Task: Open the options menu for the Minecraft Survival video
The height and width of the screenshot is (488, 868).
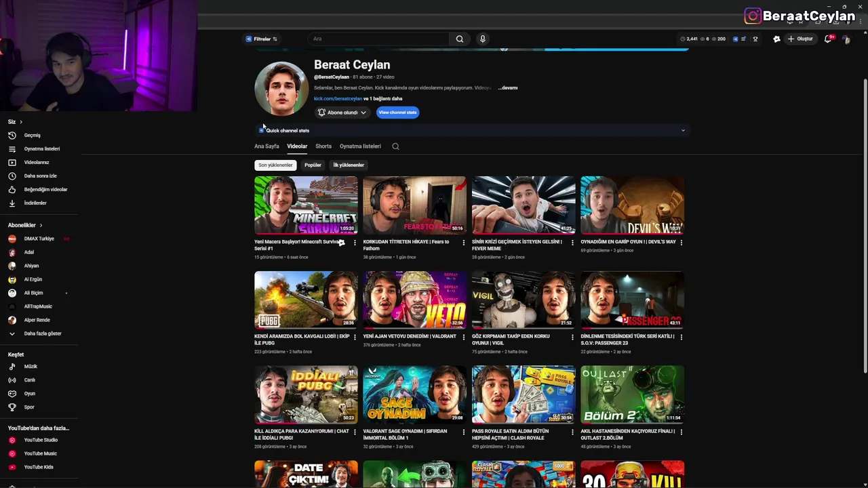Action: (355, 243)
